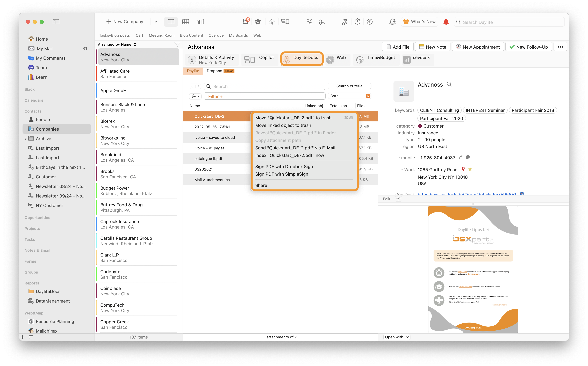Click the add plus button at sidebar bottom
This screenshot has width=588, height=366.
click(x=23, y=337)
